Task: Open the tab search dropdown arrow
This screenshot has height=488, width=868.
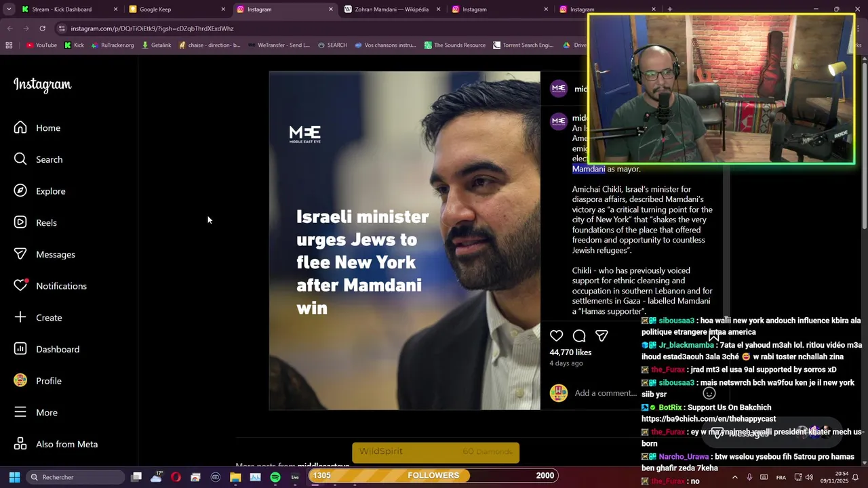Action: pyautogui.click(x=9, y=9)
